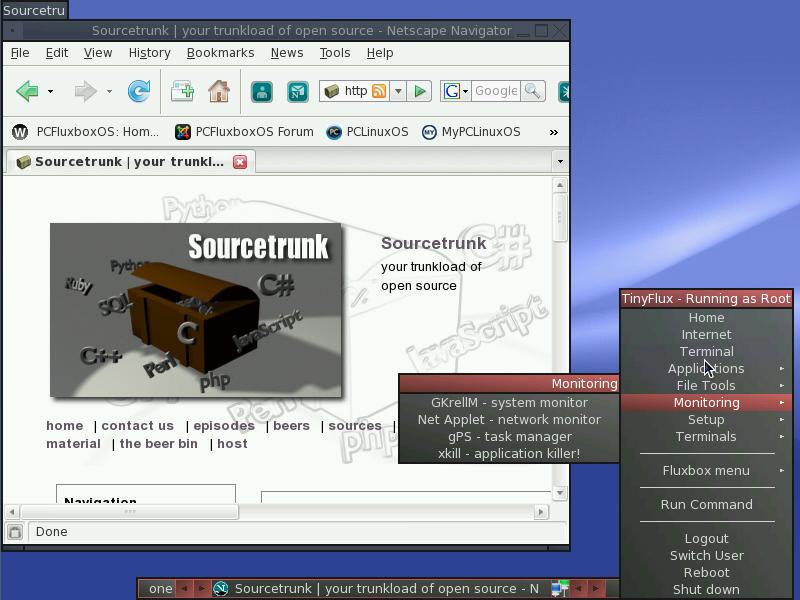Click the gray Forward arrow button

85,92
